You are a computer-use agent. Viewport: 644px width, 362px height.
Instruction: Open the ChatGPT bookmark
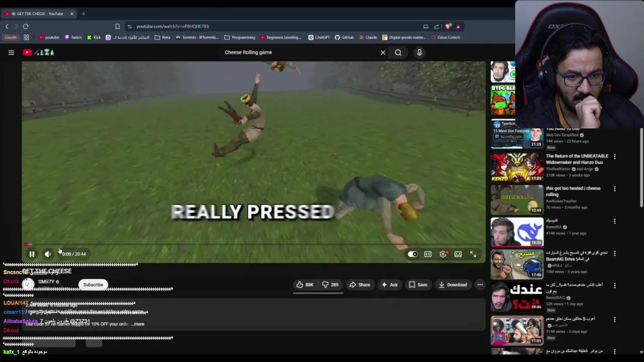[319, 37]
